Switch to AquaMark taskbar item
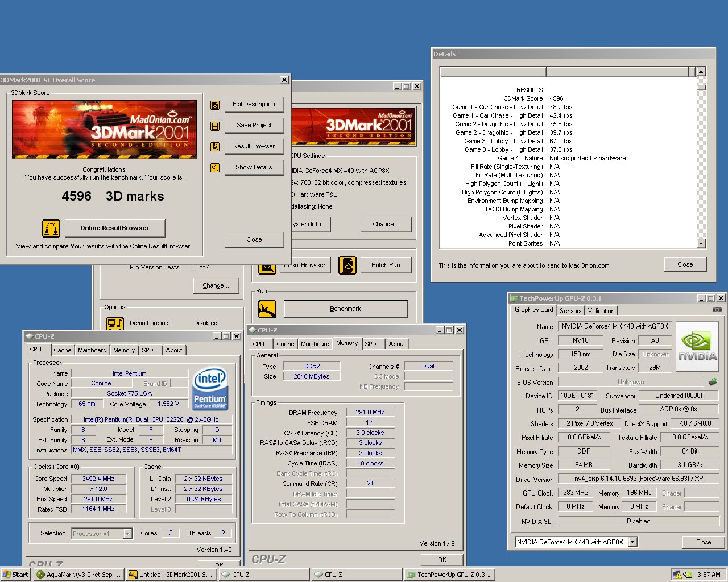728x582 pixels. [x=78, y=575]
